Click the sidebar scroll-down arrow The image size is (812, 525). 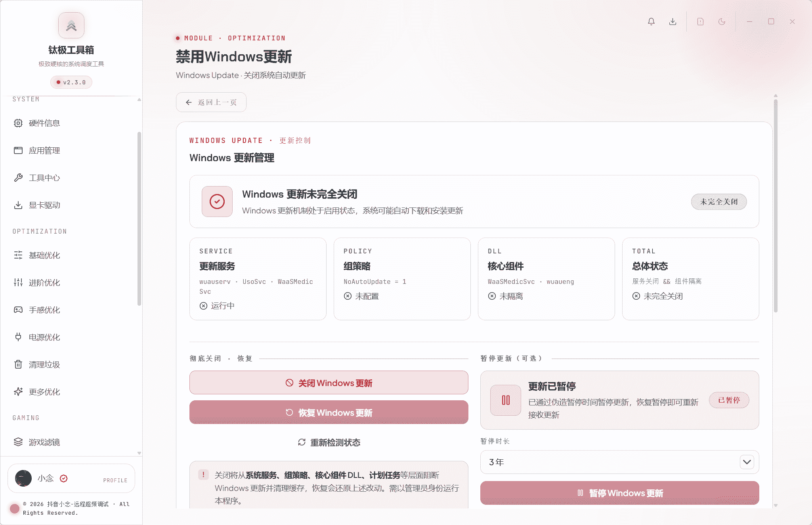click(139, 453)
